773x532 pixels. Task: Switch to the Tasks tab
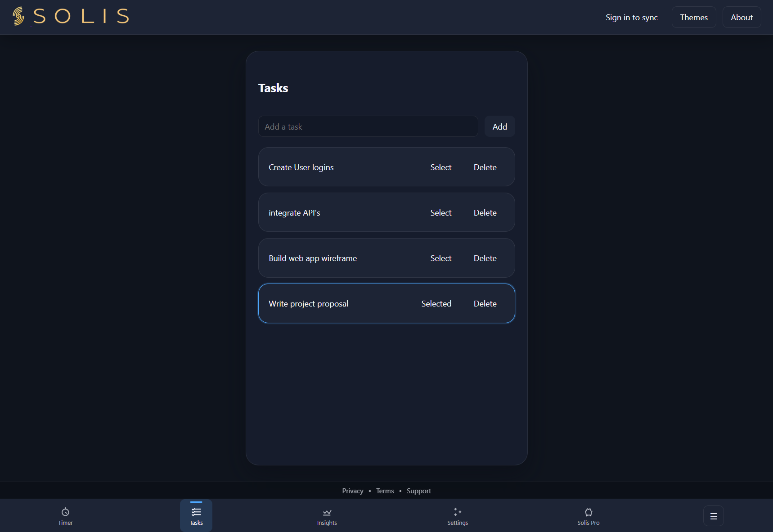[196, 515]
